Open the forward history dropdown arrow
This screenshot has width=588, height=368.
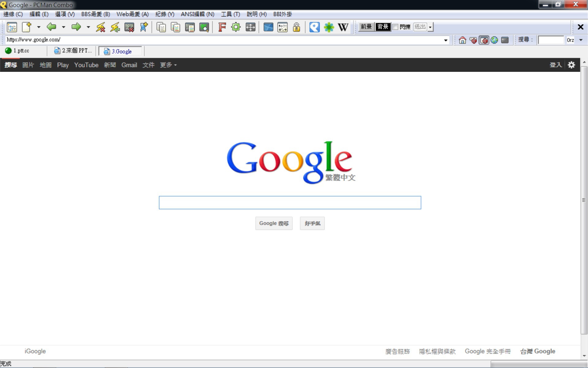(88, 27)
